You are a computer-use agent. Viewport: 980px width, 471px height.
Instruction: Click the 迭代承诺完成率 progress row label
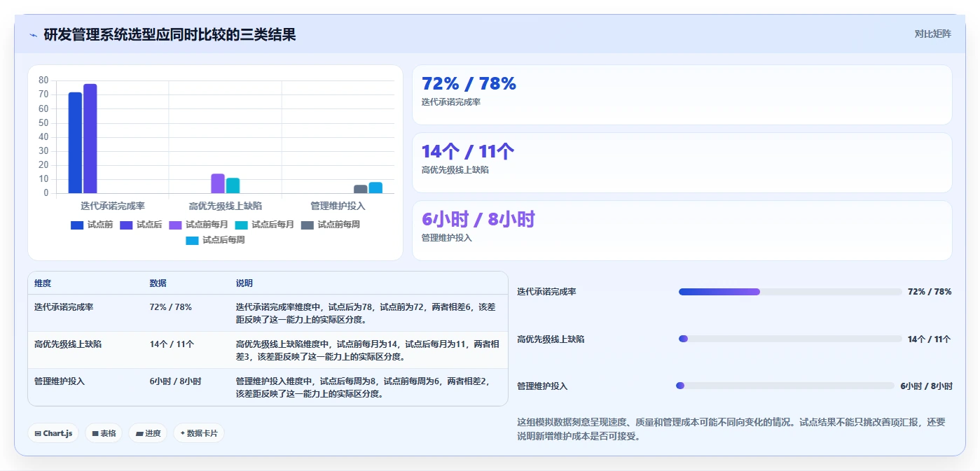[x=546, y=292]
